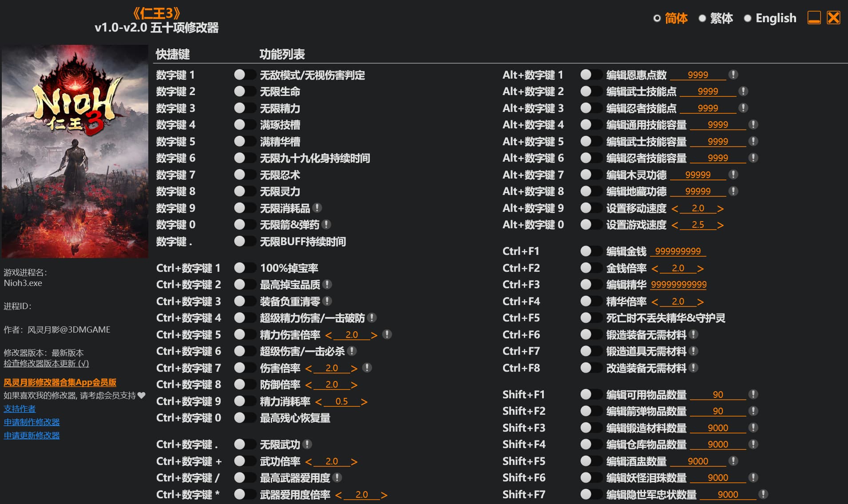
Task: Increase 武功倍率 with right arrow
Action: click(354, 461)
